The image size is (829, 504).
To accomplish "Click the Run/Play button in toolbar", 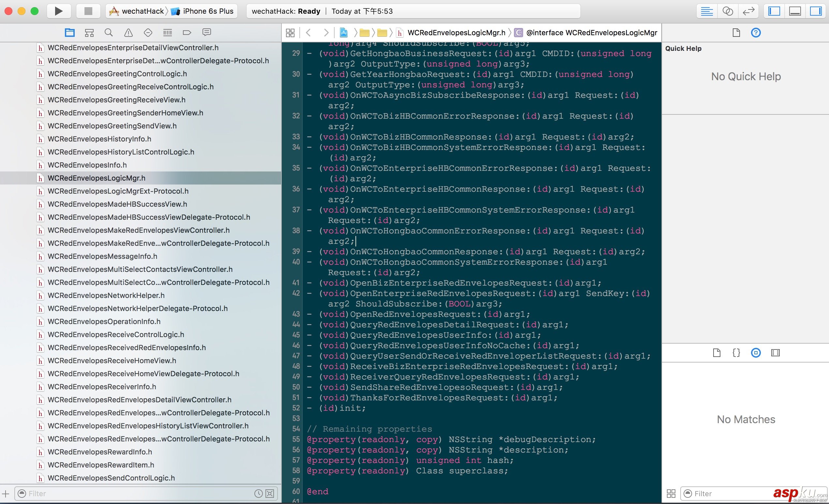I will (59, 11).
